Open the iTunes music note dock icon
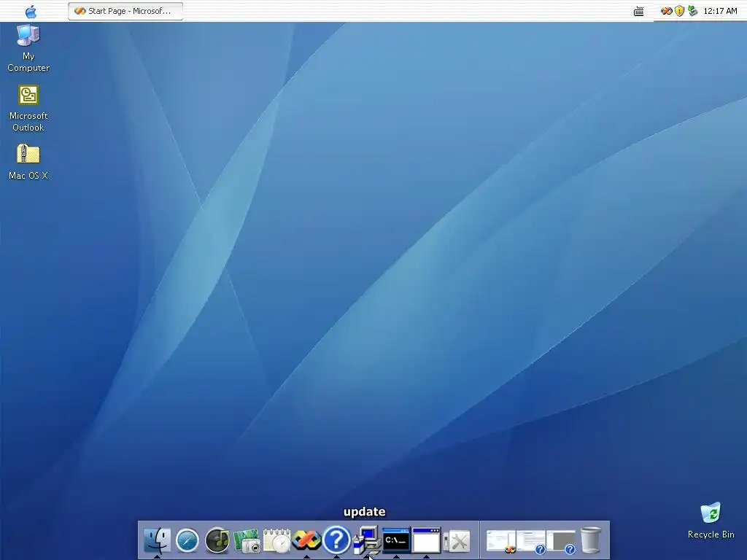 tap(217, 540)
